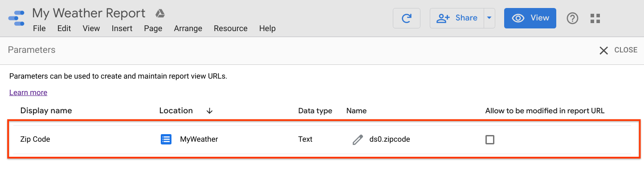Click the MyWeather data source icon
The image size is (644, 175).
tap(166, 139)
